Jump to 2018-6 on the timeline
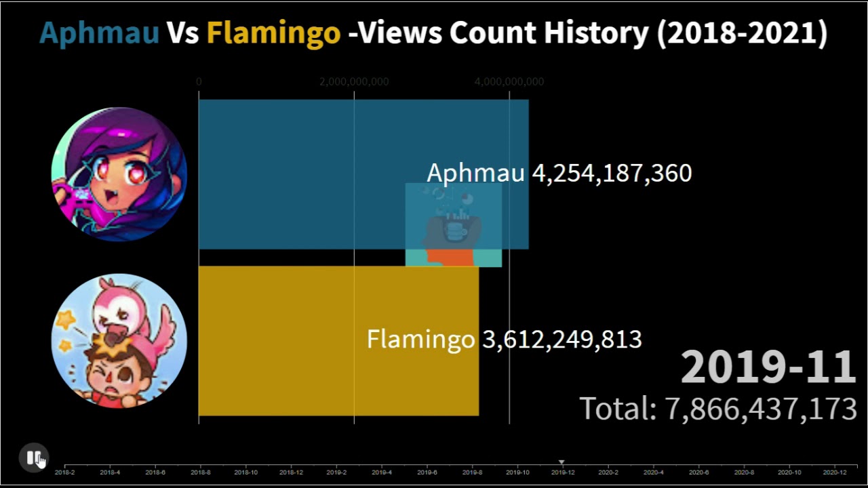Image resolution: width=868 pixels, height=488 pixels. (x=155, y=472)
